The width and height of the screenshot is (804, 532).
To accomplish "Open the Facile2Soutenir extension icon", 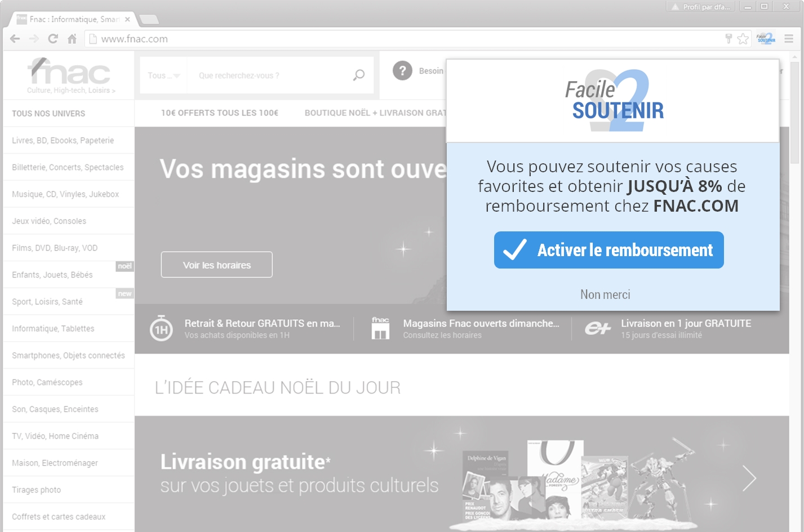I will [x=766, y=39].
